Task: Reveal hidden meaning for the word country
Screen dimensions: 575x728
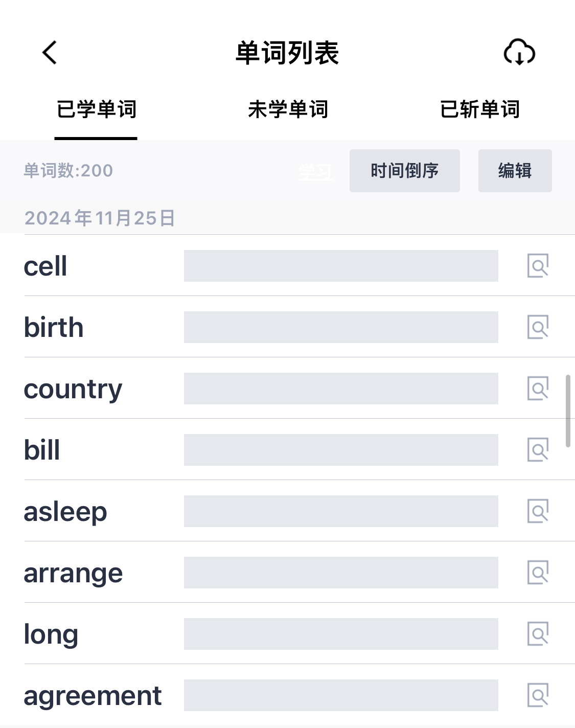Action: coord(341,389)
